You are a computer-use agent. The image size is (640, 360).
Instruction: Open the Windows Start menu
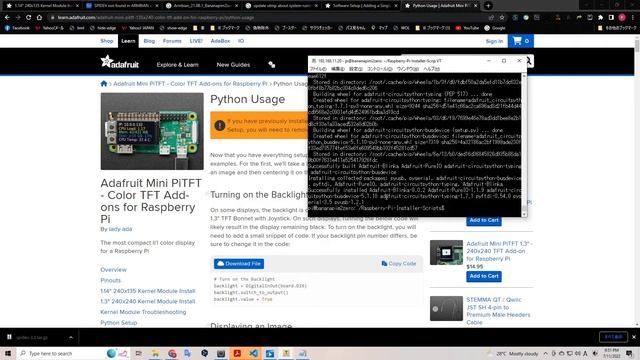point(8,353)
